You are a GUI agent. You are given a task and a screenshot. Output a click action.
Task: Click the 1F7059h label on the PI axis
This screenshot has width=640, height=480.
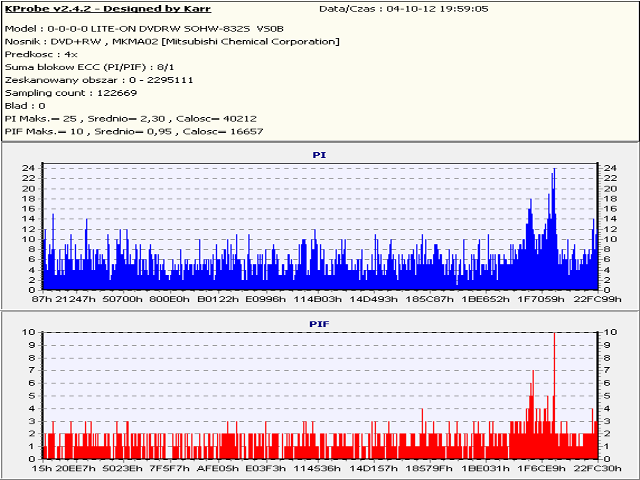click(545, 298)
